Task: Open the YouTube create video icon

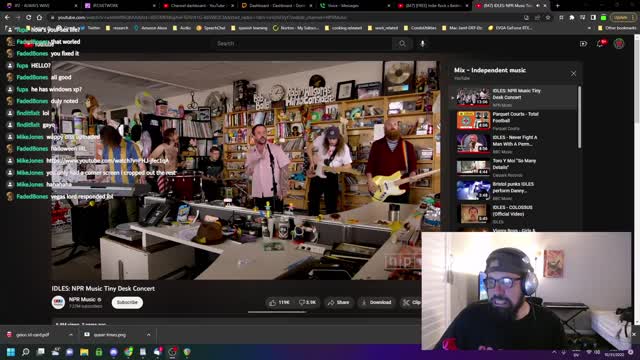Action: (x=583, y=44)
